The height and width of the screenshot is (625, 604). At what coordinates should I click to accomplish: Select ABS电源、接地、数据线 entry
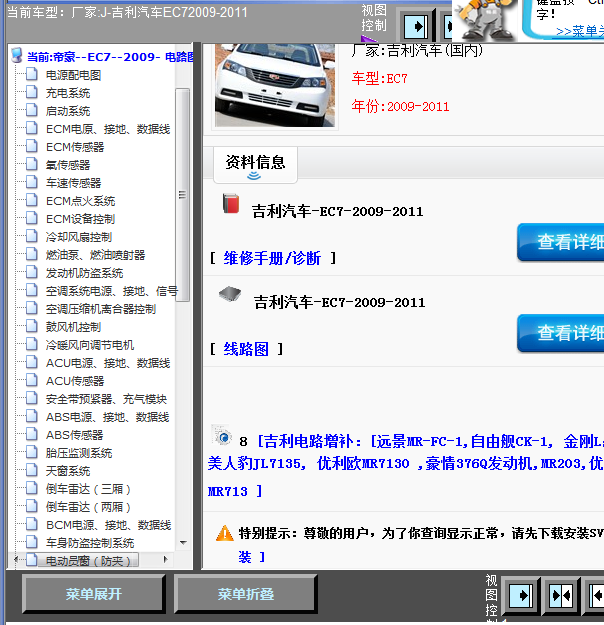pyautogui.click(x=108, y=417)
